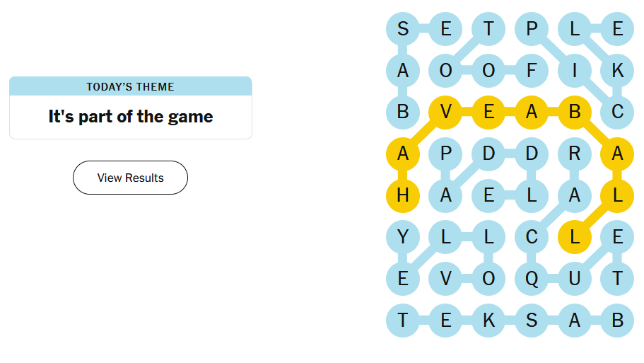
Task: Pick the B in the bottom-right corner
Action: click(x=617, y=321)
